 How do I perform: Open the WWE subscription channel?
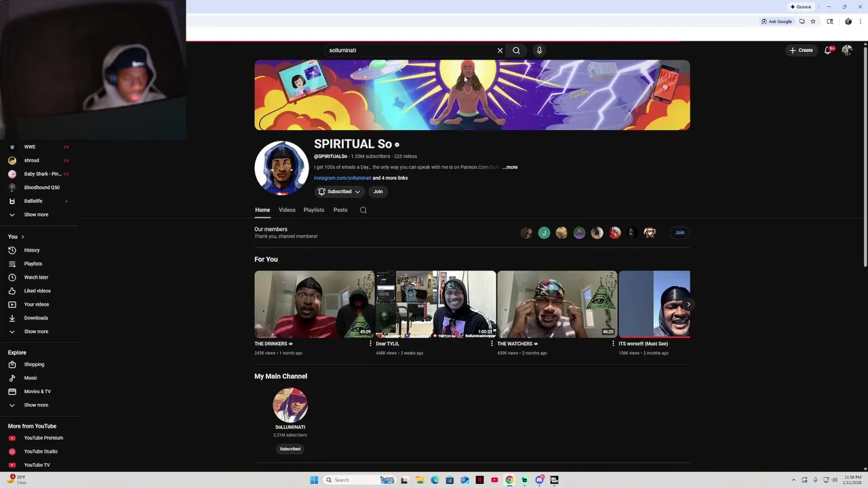pos(30,147)
